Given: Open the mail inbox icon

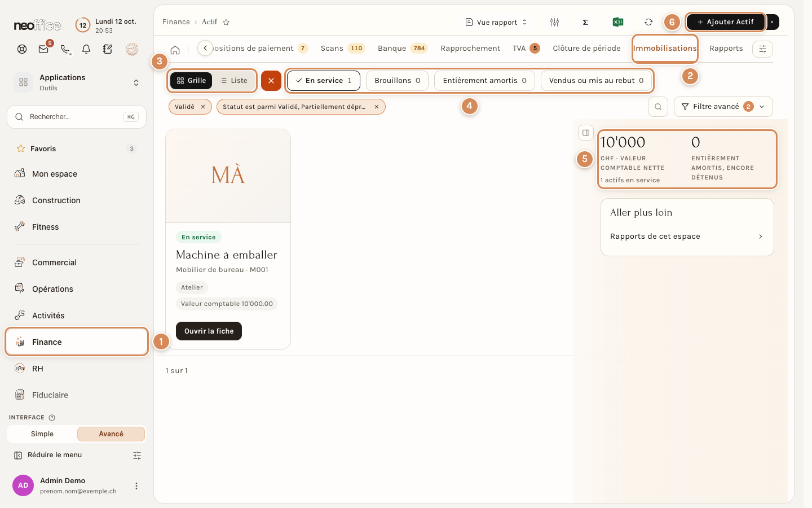Looking at the screenshot, I should click(43, 49).
